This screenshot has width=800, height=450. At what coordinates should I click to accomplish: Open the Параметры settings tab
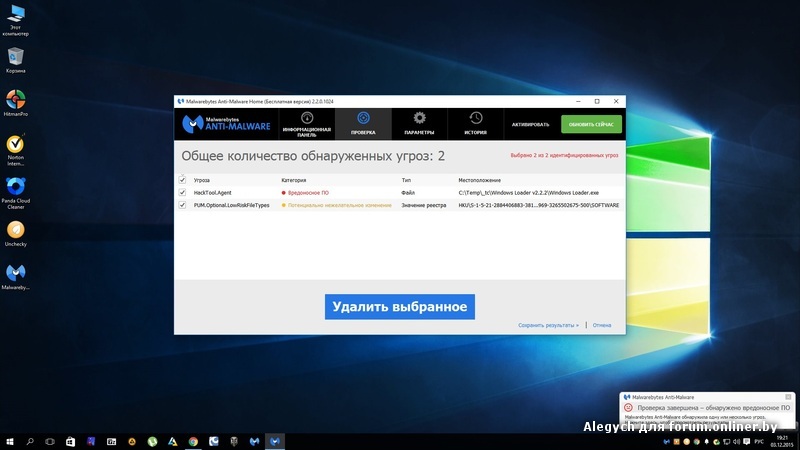(x=419, y=124)
